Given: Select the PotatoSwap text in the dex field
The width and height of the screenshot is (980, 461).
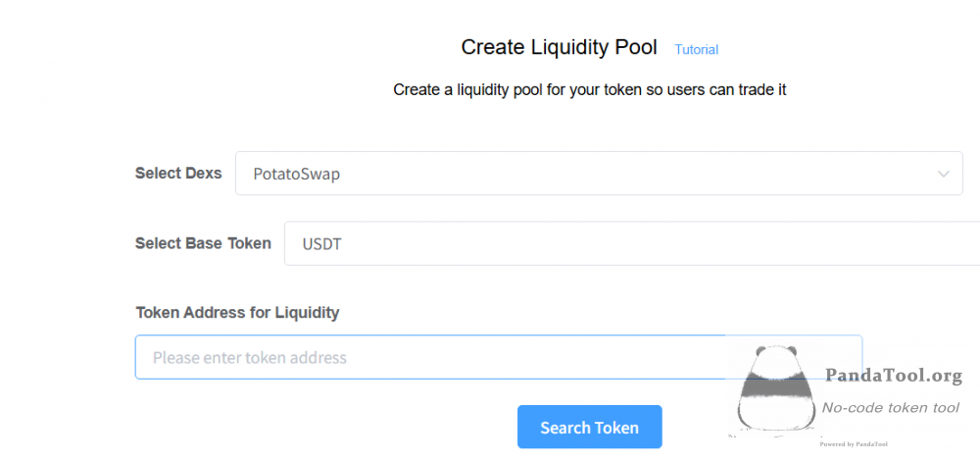Looking at the screenshot, I should pyautogui.click(x=296, y=174).
